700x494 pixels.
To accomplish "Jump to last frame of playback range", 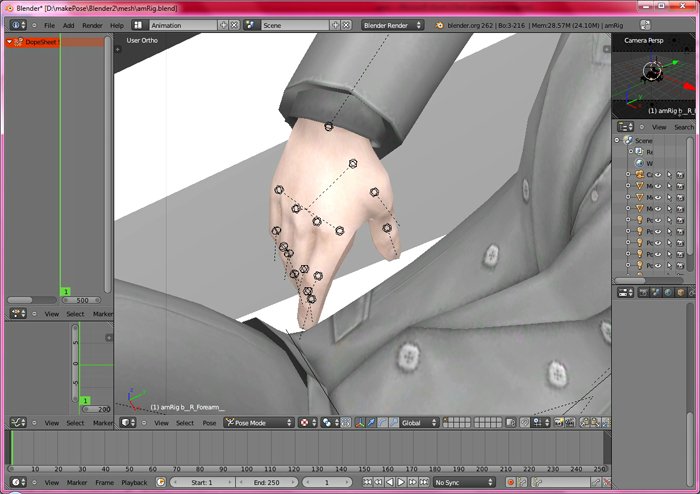I will pyautogui.click(x=424, y=482).
